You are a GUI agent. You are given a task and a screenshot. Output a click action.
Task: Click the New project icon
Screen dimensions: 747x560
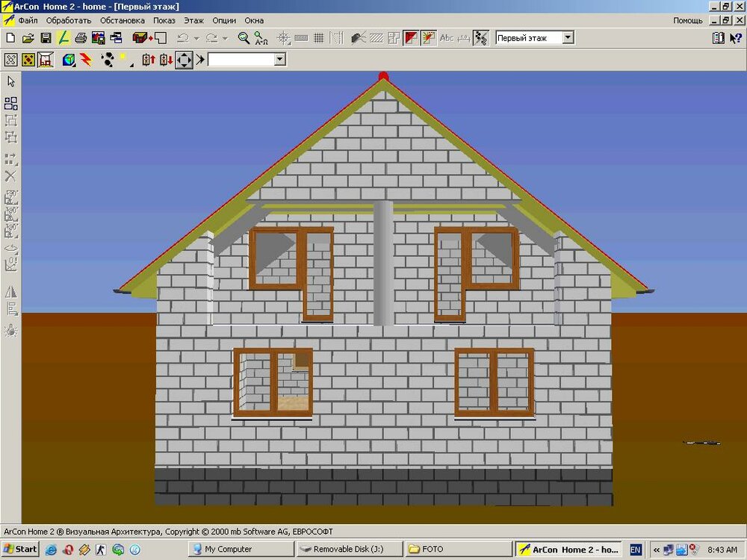pos(10,37)
